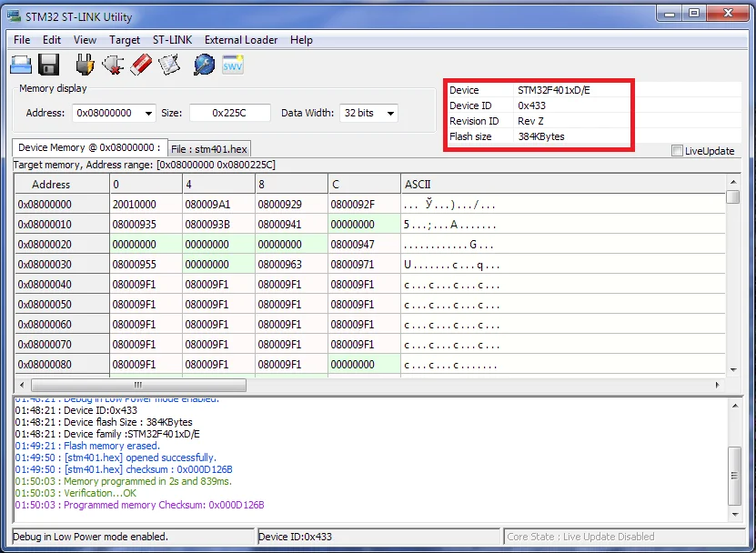
Task: Select cell 08000941
Action: (291, 225)
